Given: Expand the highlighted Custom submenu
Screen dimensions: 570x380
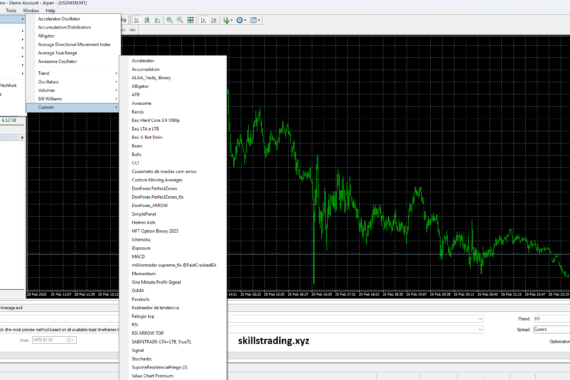Looking at the screenshot, I should point(73,107).
